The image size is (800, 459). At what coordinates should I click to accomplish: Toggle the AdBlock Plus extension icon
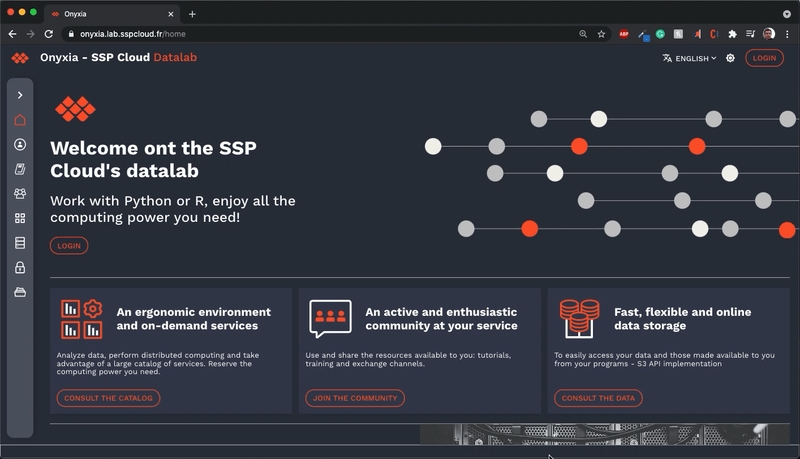click(x=624, y=33)
